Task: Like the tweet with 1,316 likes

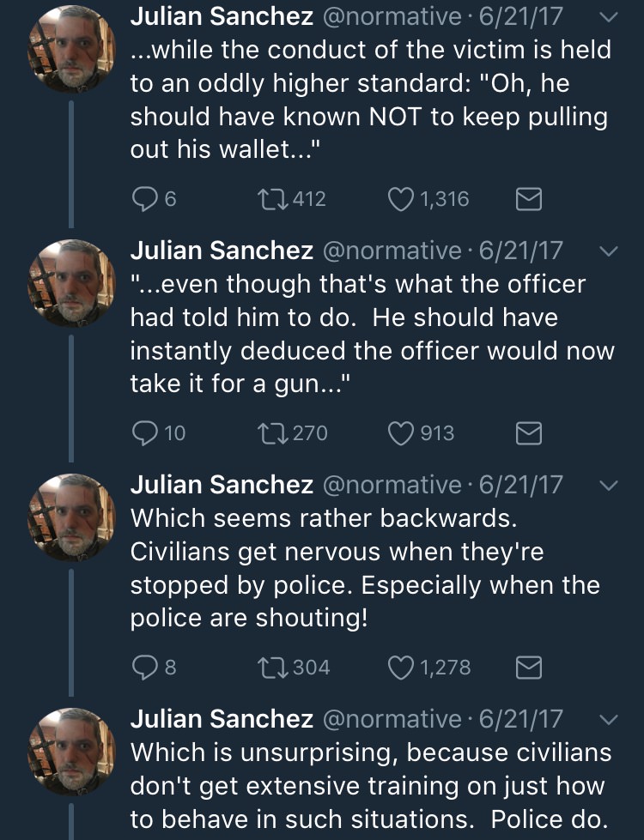Action: click(x=402, y=200)
